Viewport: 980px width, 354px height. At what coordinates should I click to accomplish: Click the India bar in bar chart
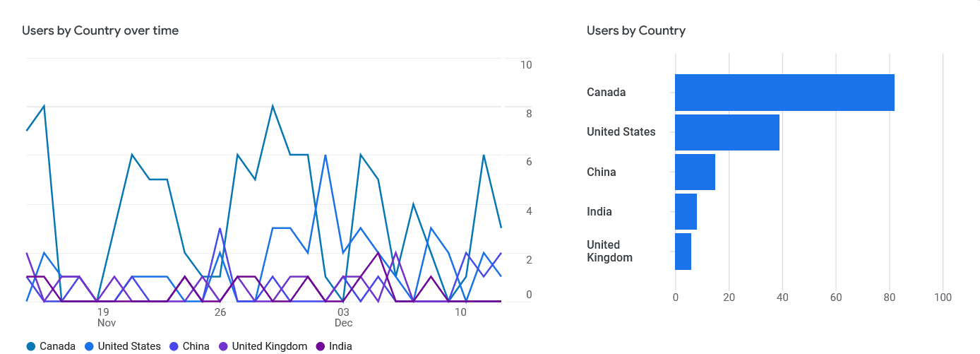(x=686, y=211)
